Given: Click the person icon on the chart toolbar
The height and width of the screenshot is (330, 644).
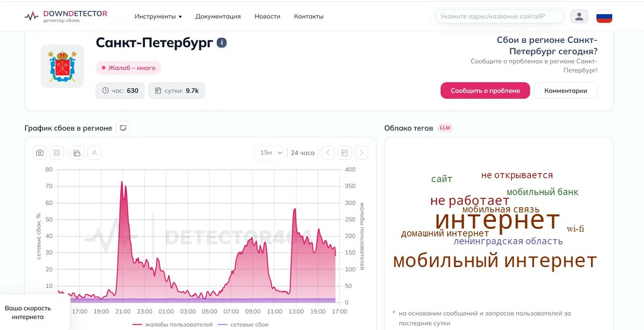Looking at the screenshot, I should [x=94, y=153].
